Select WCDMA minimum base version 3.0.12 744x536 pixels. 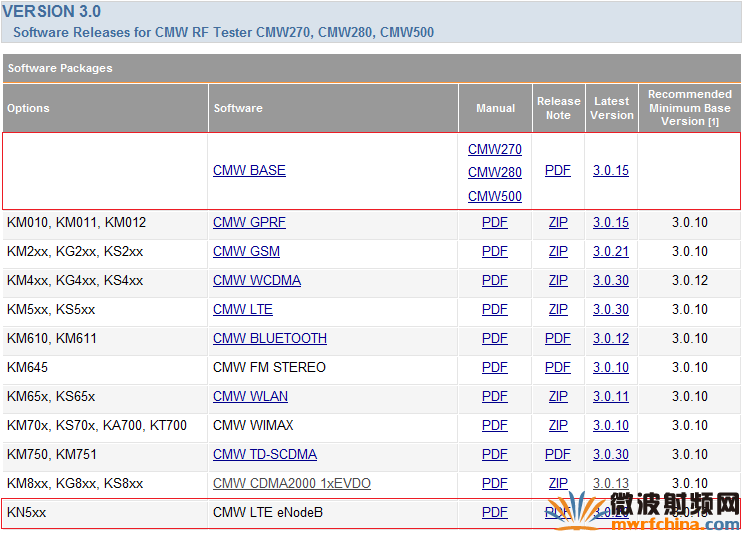click(x=689, y=280)
